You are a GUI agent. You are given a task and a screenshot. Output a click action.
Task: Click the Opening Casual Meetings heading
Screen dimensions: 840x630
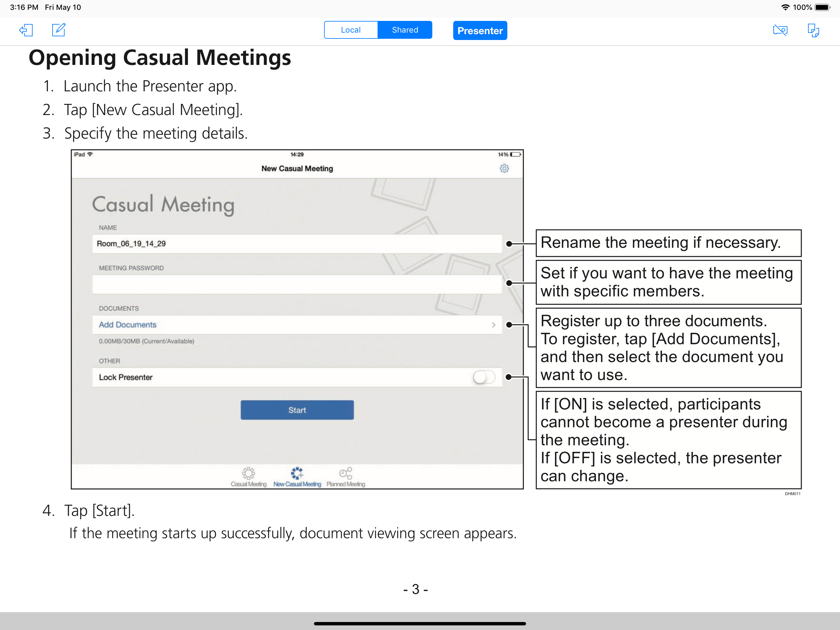click(160, 58)
